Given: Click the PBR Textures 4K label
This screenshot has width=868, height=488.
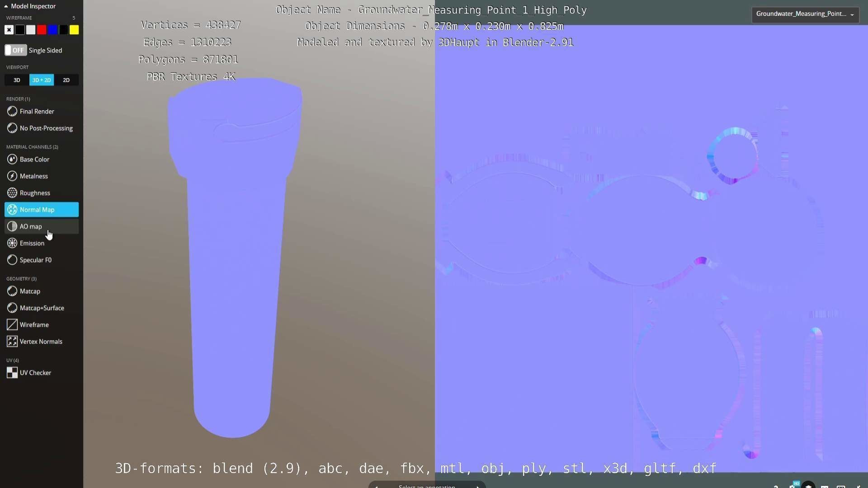Looking at the screenshot, I should pos(191,77).
